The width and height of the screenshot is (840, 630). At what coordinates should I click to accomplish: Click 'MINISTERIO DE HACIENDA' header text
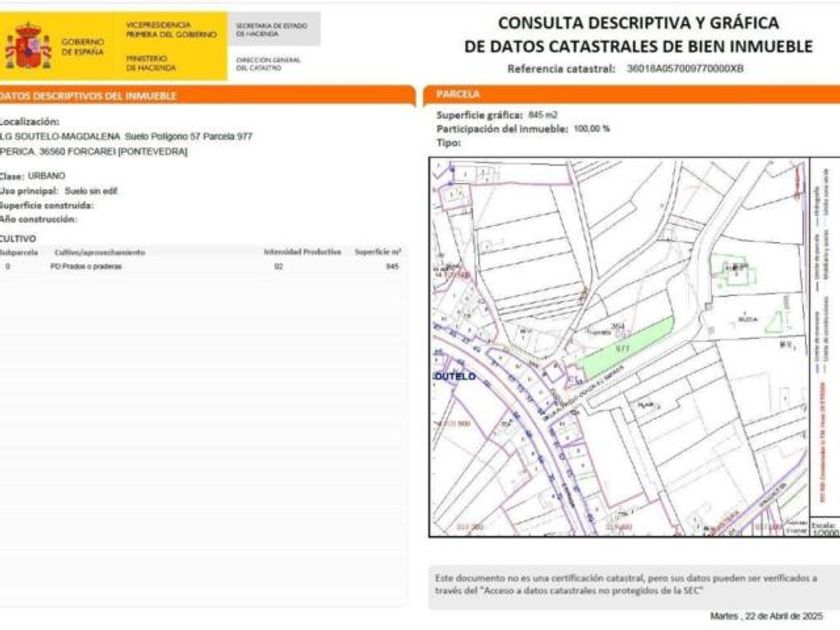(x=151, y=63)
